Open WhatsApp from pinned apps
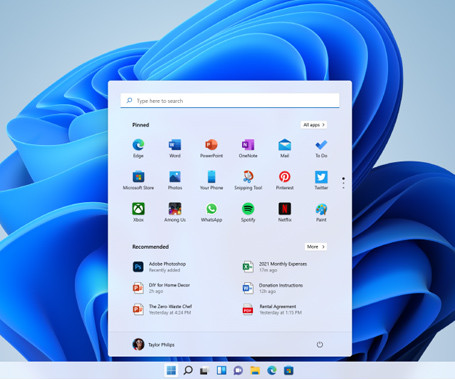Screen dimensions: 455x380 211,212
